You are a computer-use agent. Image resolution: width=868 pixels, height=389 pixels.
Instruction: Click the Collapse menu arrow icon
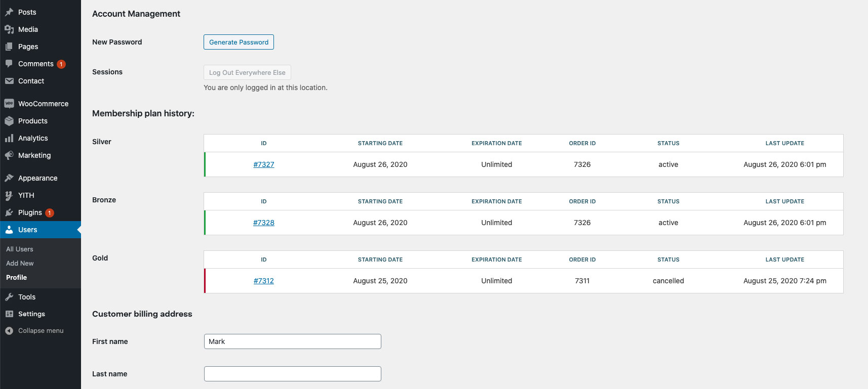click(x=9, y=331)
